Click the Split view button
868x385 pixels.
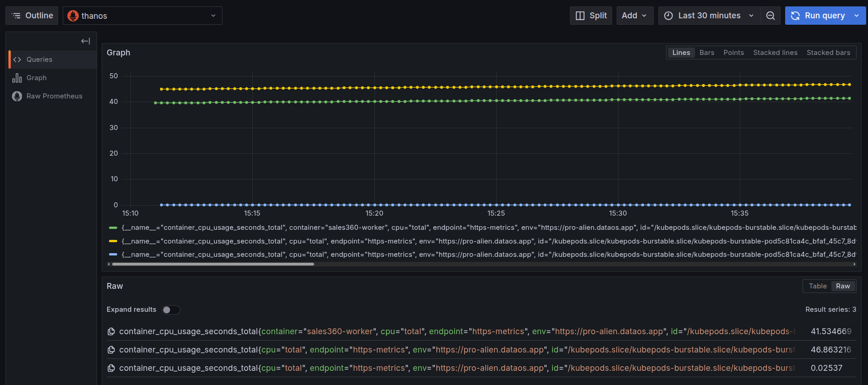coord(591,16)
